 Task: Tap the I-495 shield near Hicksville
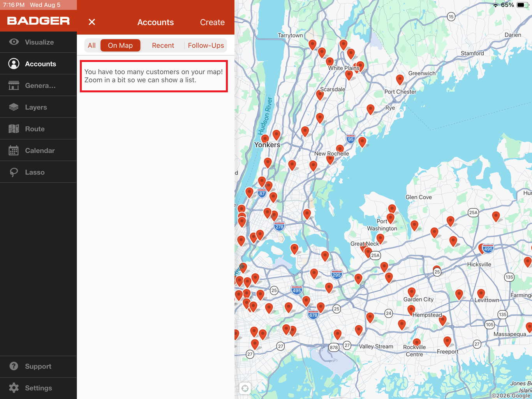point(488,248)
